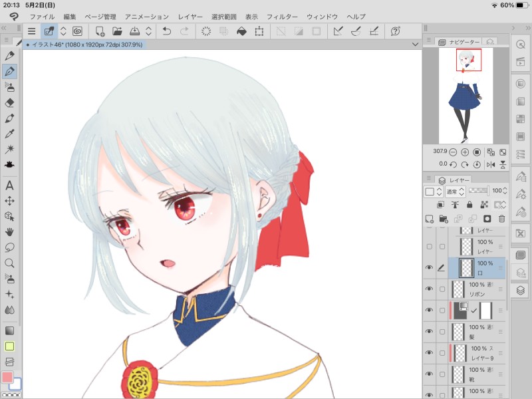Open the ファイル menu

[42, 17]
